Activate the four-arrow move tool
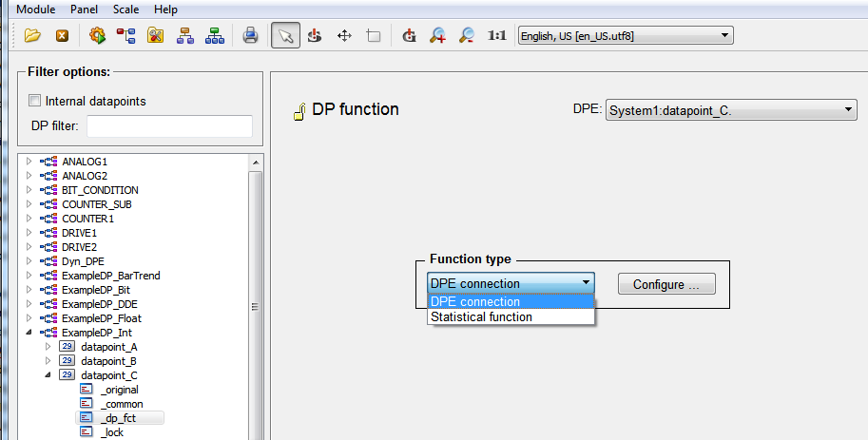Screen dimensions: 868x440 tap(344, 36)
